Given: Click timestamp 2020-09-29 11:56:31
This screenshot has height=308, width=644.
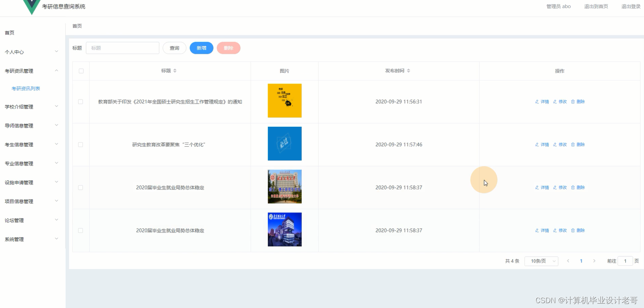Looking at the screenshot, I should tap(399, 102).
